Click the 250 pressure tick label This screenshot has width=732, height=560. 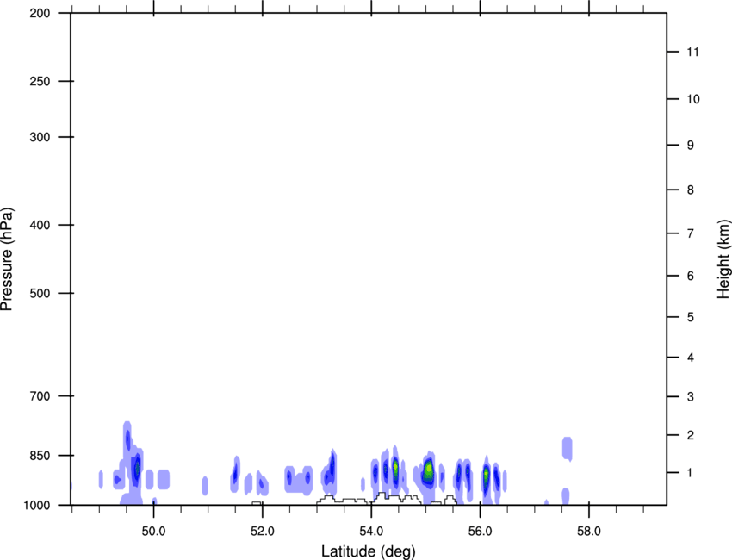(40, 81)
